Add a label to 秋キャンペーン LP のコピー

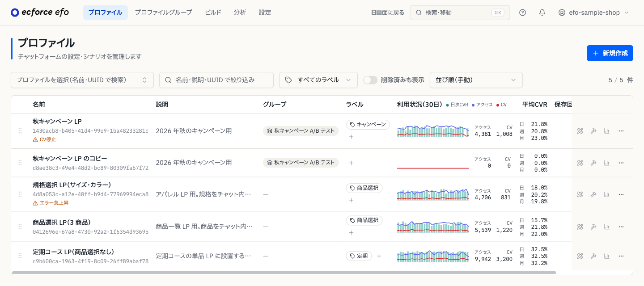click(x=351, y=163)
